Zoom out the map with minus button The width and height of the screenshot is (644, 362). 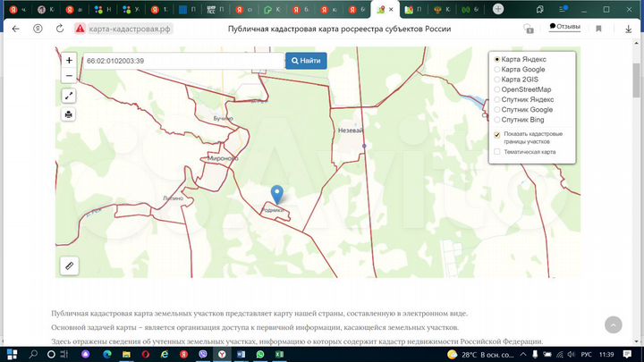click(69, 75)
